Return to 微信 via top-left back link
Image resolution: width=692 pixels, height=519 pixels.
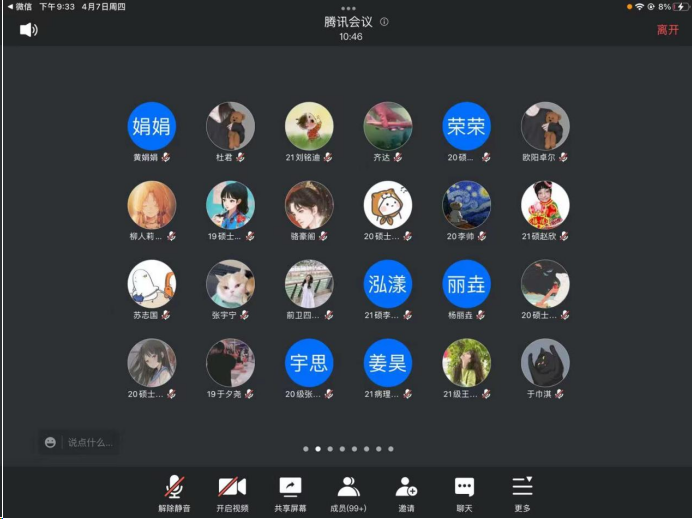pos(19,6)
